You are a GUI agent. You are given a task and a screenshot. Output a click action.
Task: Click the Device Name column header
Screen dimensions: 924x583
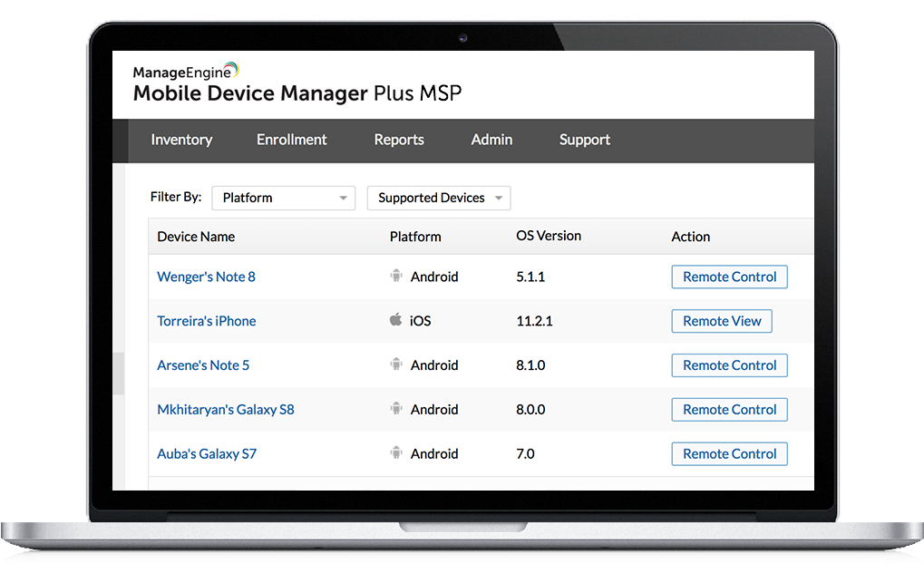click(196, 237)
